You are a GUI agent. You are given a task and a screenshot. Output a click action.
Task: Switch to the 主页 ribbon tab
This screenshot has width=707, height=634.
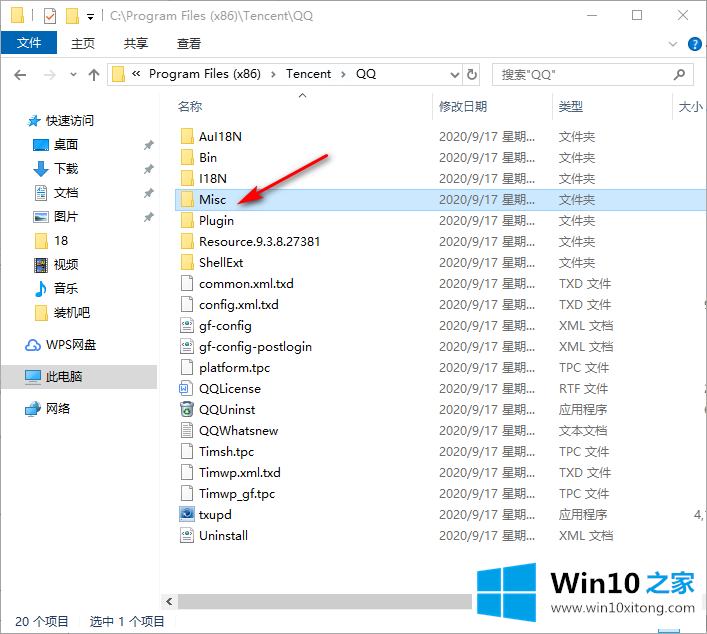coord(83,43)
